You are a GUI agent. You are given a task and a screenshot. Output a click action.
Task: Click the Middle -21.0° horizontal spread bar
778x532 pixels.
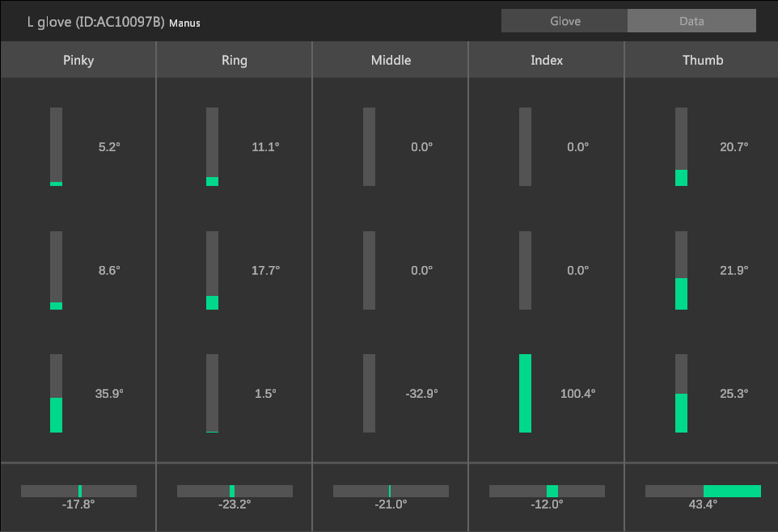391,491
